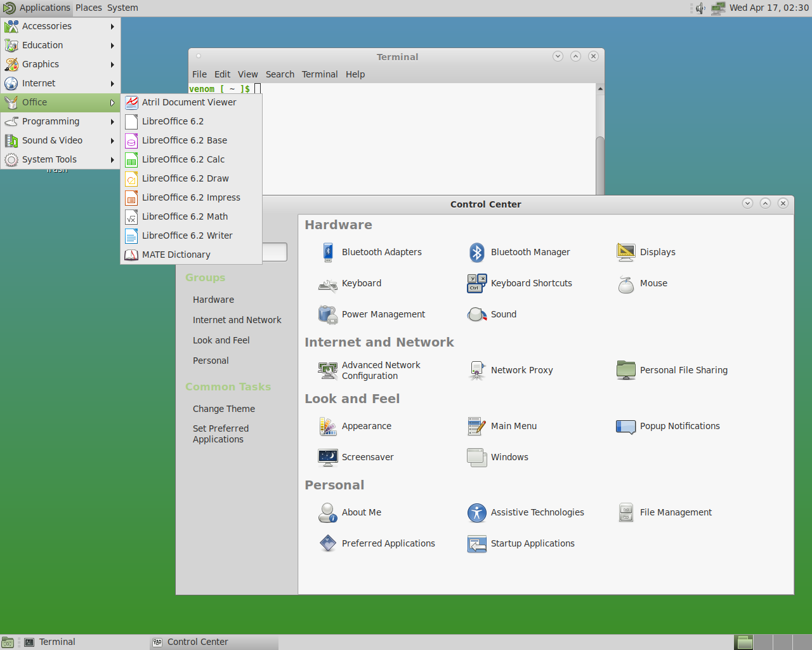The height and width of the screenshot is (650, 812).
Task: Expand the Sound & Video submenu
Action: click(60, 140)
